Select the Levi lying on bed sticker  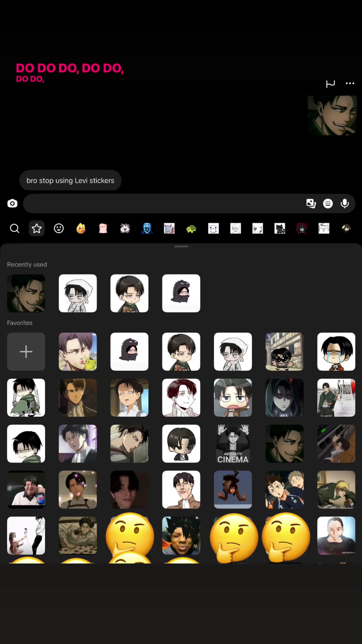point(78,536)
